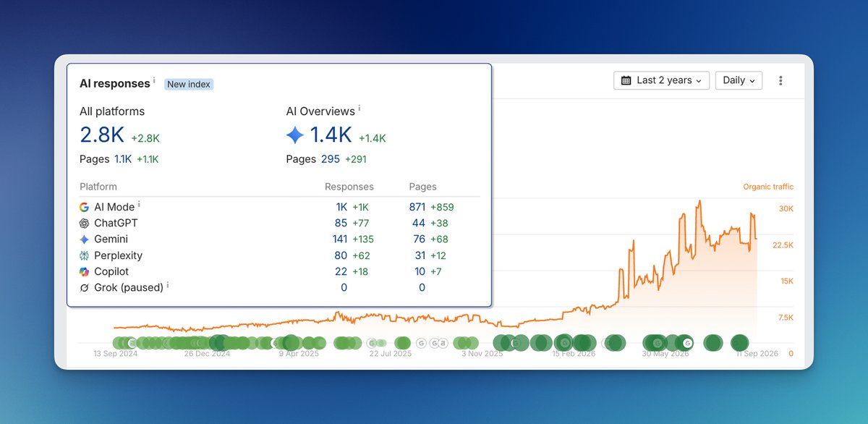This screenshot has width=868, height=424.
Task: Click the +2.8K change beside All platforms
Action: click(145, 138)
